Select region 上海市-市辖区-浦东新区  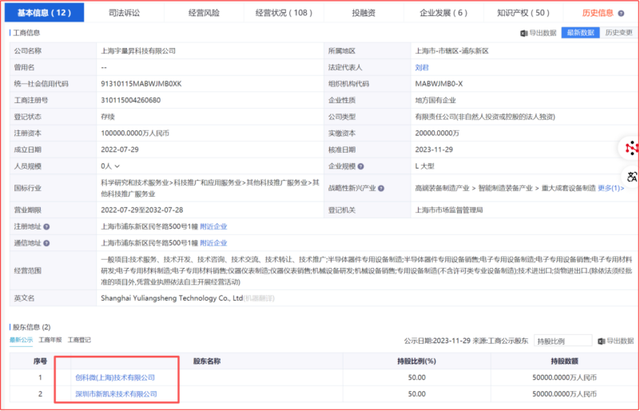[x=452, y=51]
